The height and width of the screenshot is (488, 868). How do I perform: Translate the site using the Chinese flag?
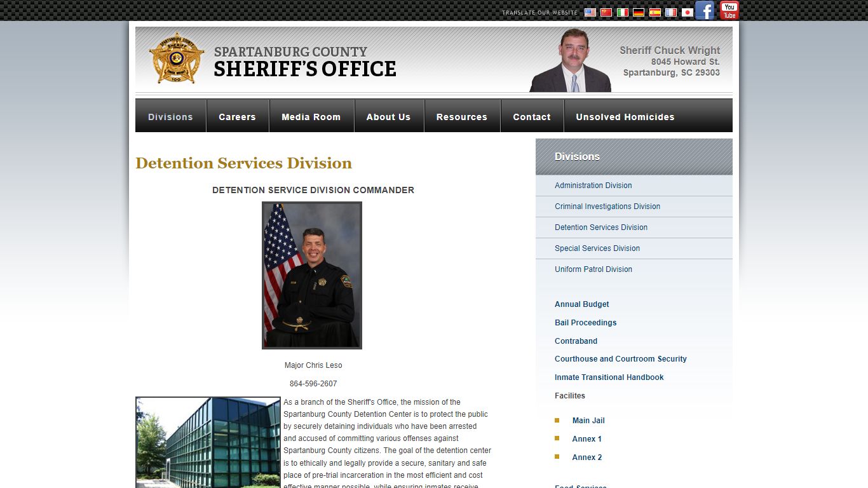[x=606, y=12]
